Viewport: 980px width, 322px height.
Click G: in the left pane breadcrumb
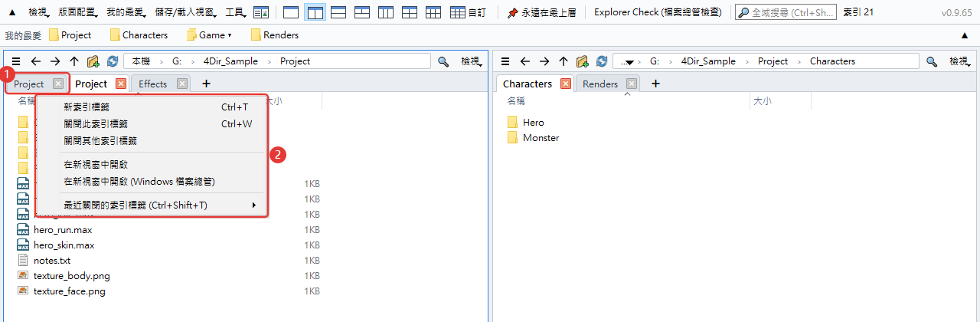[177, 61]
